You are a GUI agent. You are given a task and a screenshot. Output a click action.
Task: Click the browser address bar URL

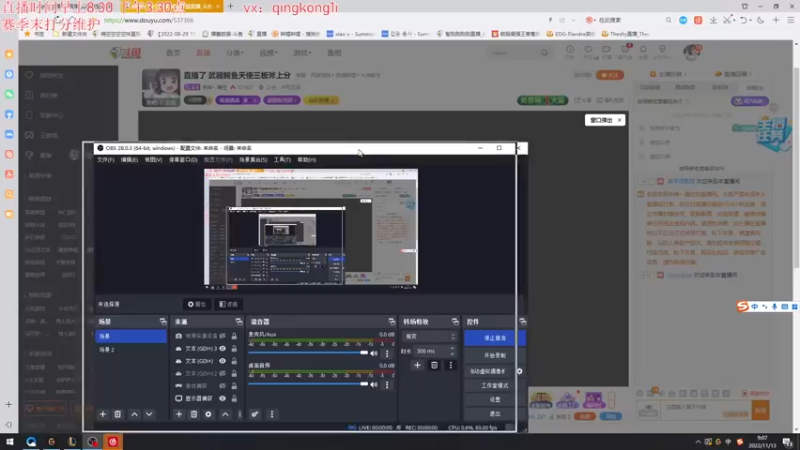(149, 20)
